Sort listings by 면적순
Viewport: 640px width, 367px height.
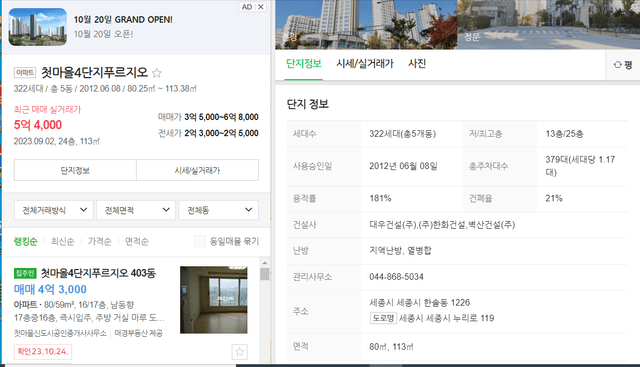tap(137, 241)
